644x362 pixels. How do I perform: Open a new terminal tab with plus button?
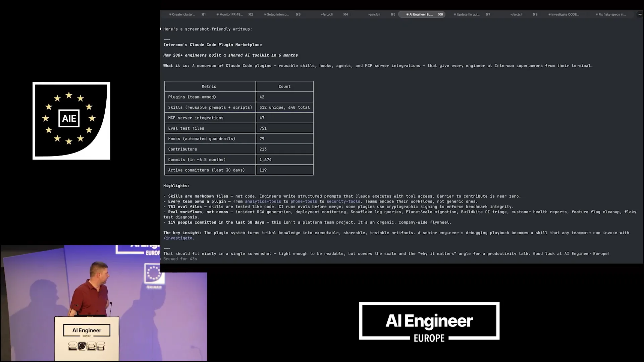(x=640, y=14)
